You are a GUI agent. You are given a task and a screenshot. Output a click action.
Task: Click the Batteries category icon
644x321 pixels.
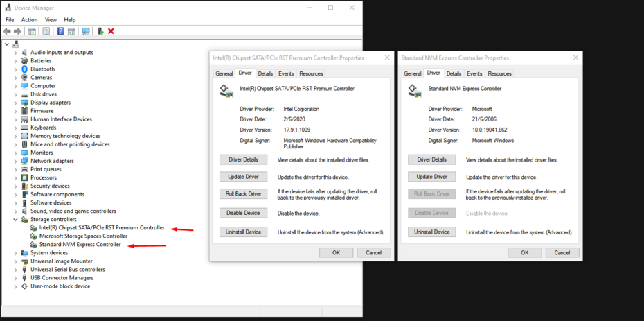[24, 61]
